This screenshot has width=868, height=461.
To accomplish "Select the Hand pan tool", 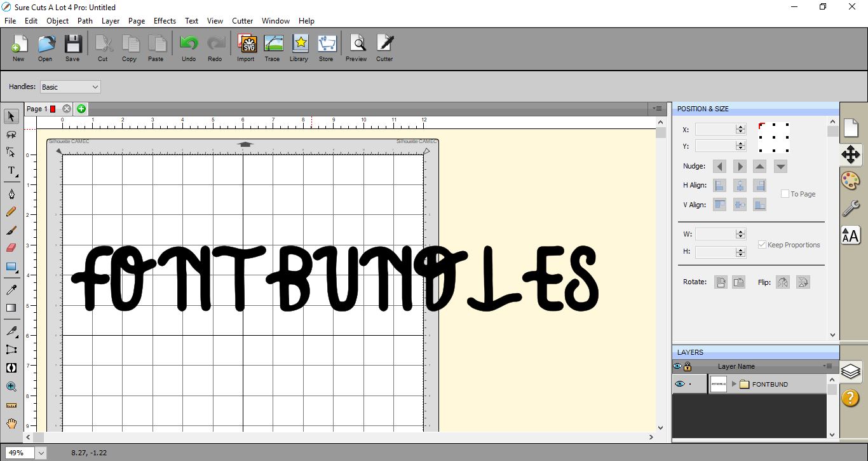I will pos(11,423).
